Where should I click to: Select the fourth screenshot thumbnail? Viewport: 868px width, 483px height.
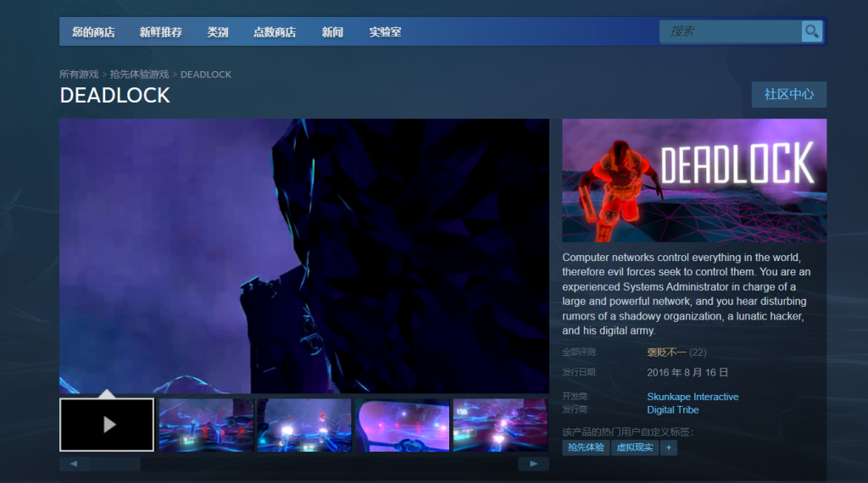(x=403, y=425)
